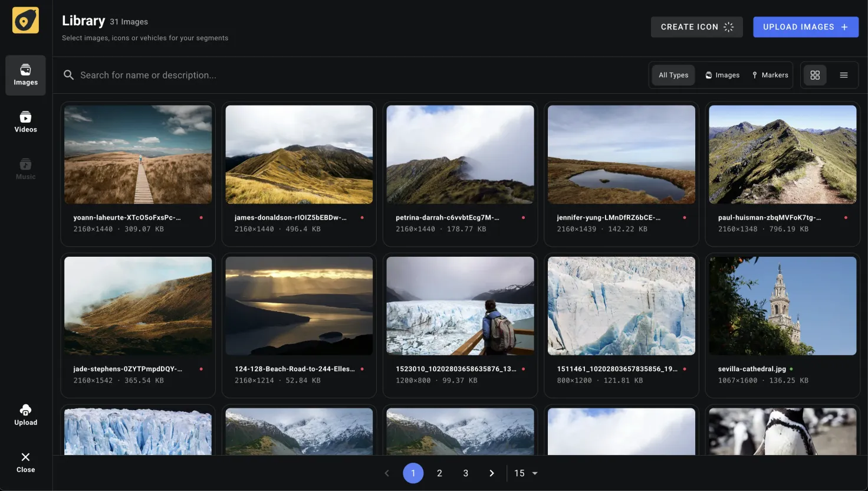Select the yoann-laheurte boardwalk image thumbnail

(138, 155)
